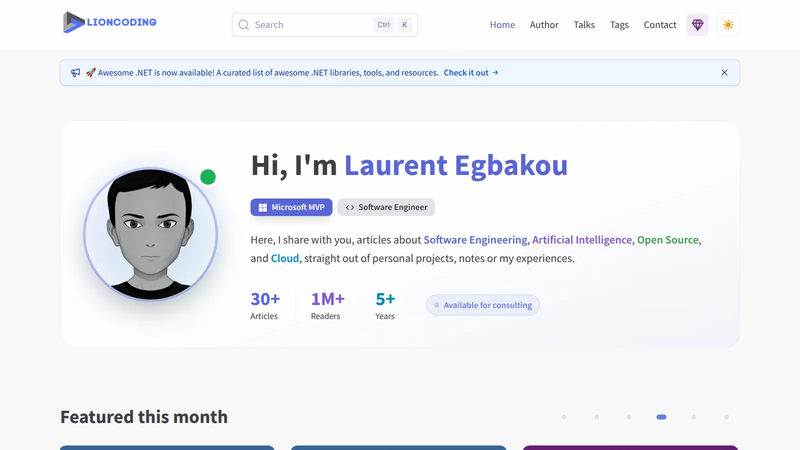Click the Available for consulting pill
This screenshot has height=450, width=800.
point(483,305)
